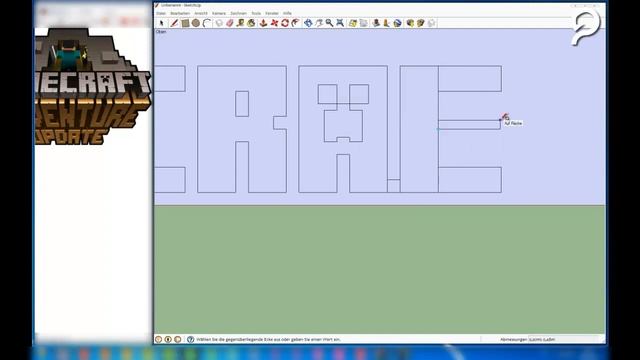Click the second status bar circle icon
Screen dimensions: 640x360
[x=168, y=339]
